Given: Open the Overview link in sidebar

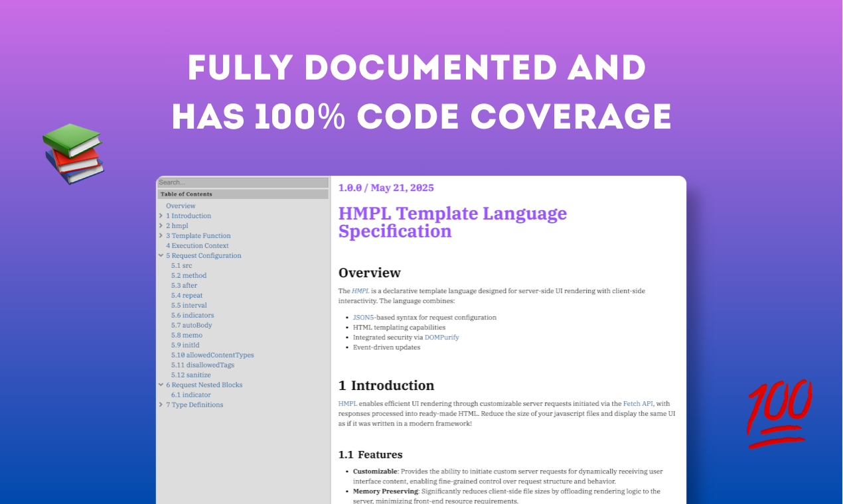Looking at the screenshot, I should [181, 206].
